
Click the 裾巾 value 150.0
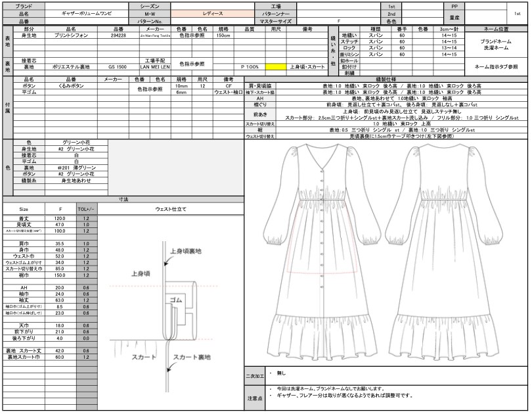60,275
